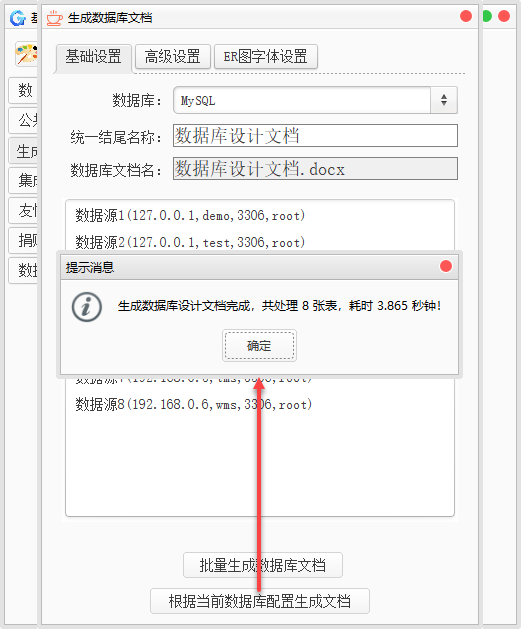Confirm the message with 确定 button
Screen dimensions: 521x629
[259, 345]
